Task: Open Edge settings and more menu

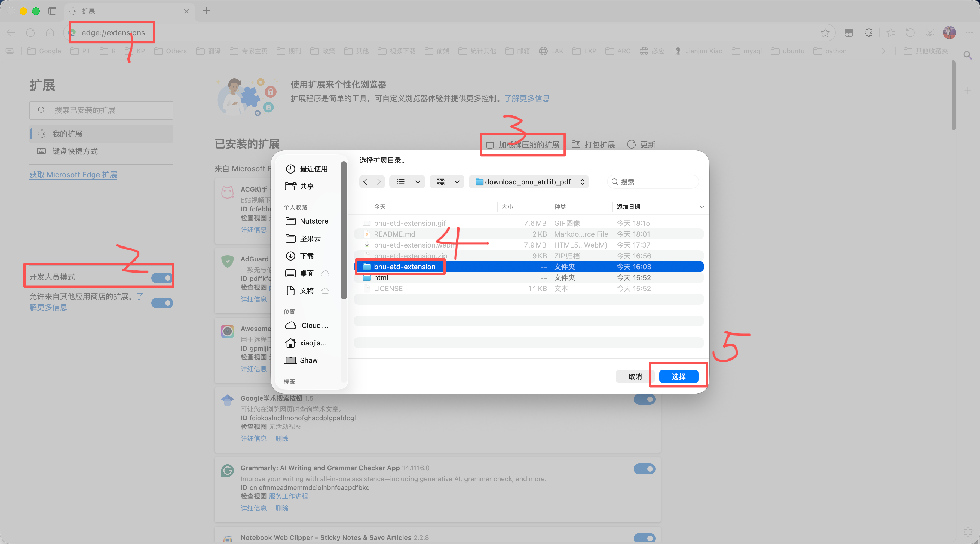Action: [x=969, y=33]
